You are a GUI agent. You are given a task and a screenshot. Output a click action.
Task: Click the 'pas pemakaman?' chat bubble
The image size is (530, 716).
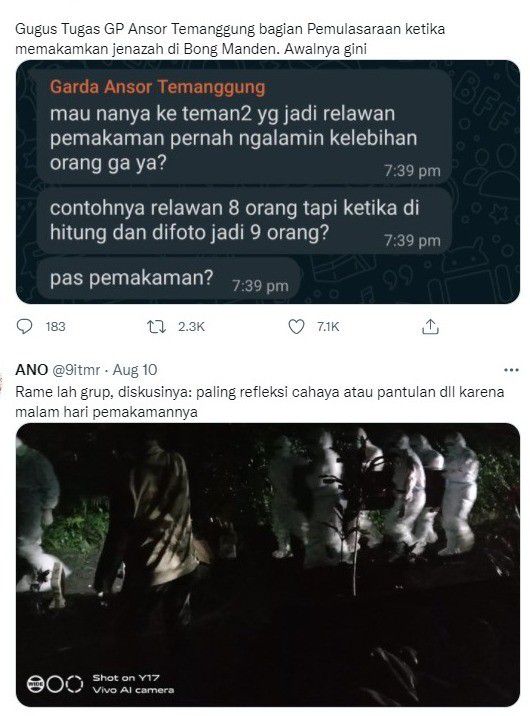coord(169,279)
